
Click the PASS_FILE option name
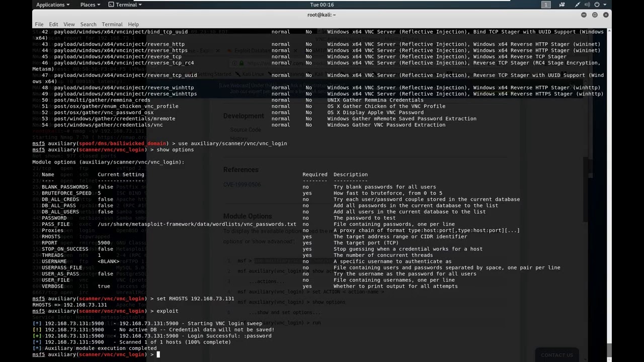(54, 224)
